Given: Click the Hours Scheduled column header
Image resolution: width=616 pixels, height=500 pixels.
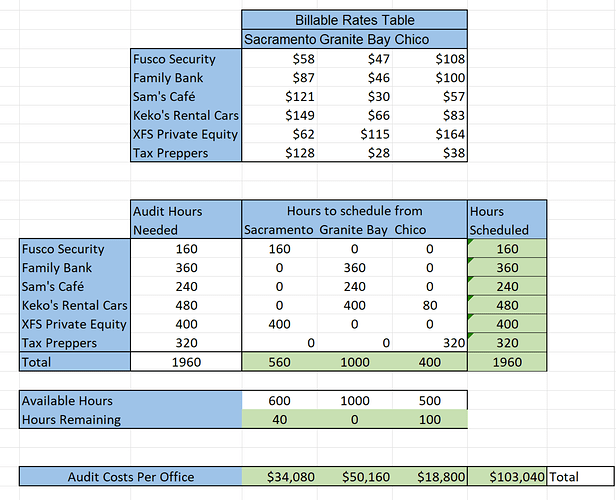Looking at the screenshot, I should pos(507,220).
